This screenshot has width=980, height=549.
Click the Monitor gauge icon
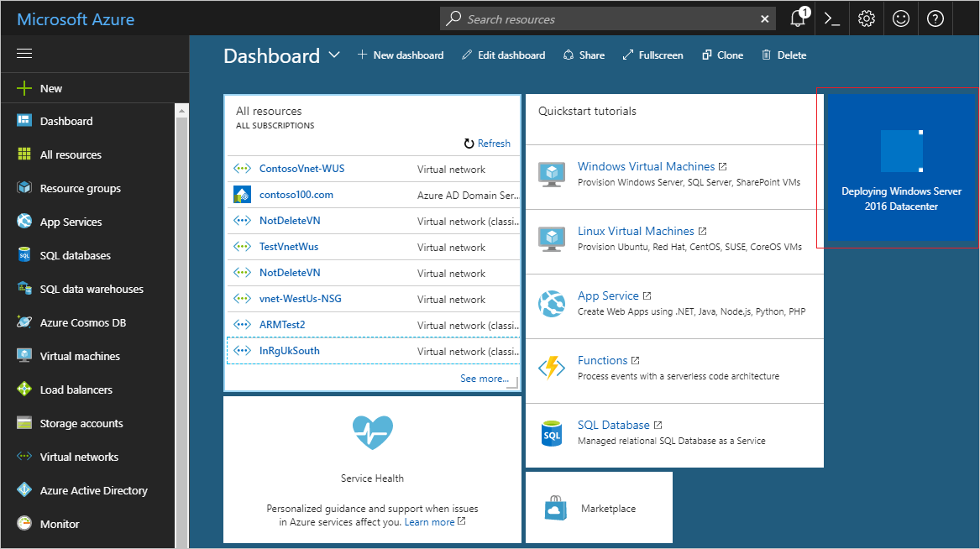tap(24, 523)
